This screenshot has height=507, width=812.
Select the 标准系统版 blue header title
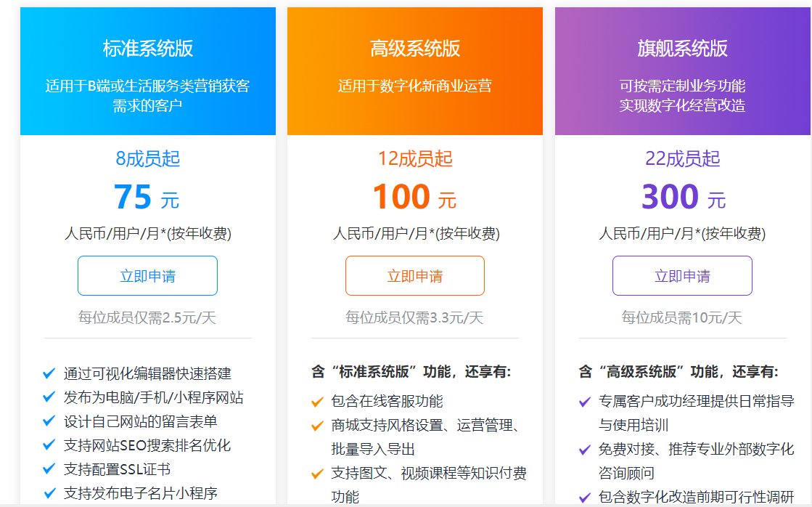[147, 49]
